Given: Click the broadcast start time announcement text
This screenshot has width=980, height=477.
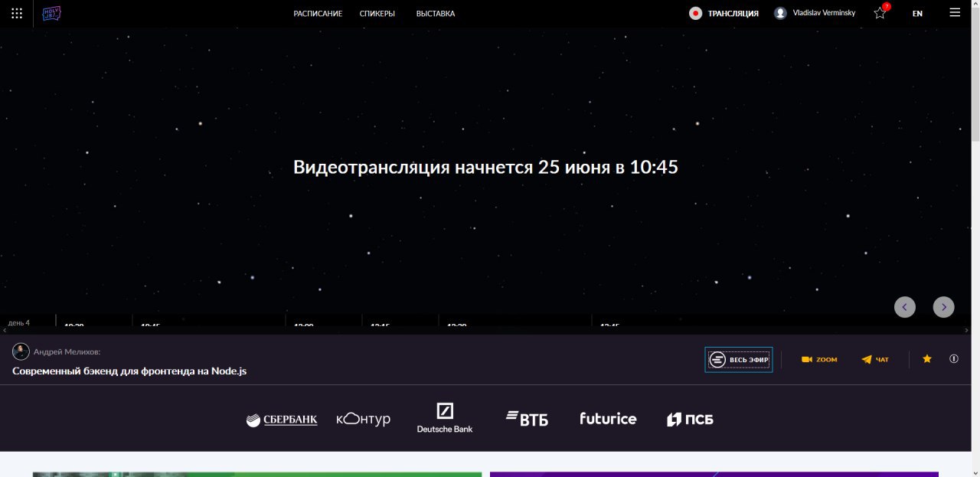Looking at the screenshot, I should pos(485,167).
